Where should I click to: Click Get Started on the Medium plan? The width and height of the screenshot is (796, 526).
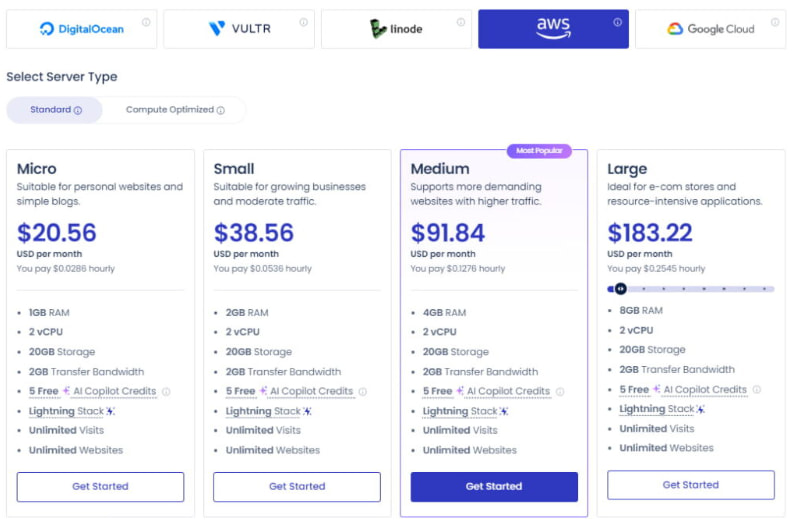click(494, 486)
